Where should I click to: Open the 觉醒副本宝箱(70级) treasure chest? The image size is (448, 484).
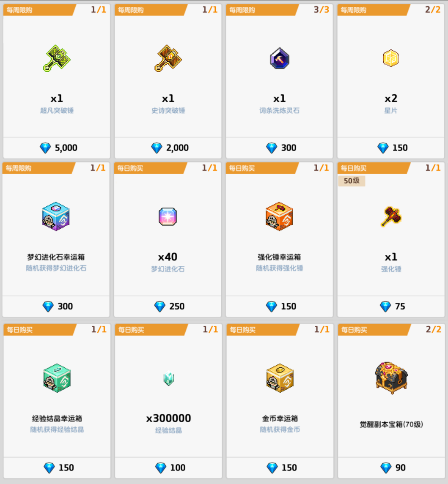(x=391, y=378)
